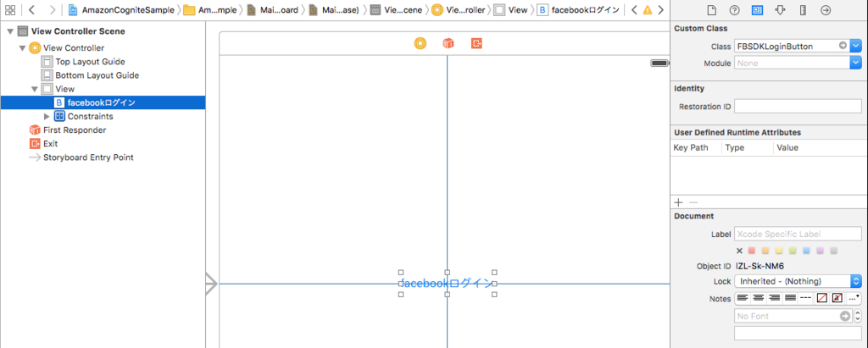Click the Exit icon on canvas dock

[476, 43]
